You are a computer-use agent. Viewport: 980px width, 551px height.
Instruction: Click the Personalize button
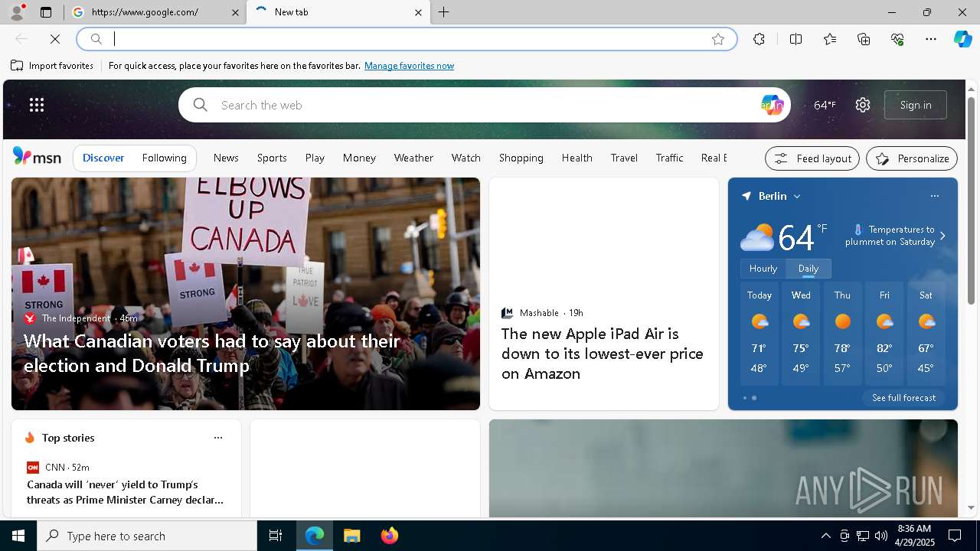pyautogui.click(x=912, y=158)
